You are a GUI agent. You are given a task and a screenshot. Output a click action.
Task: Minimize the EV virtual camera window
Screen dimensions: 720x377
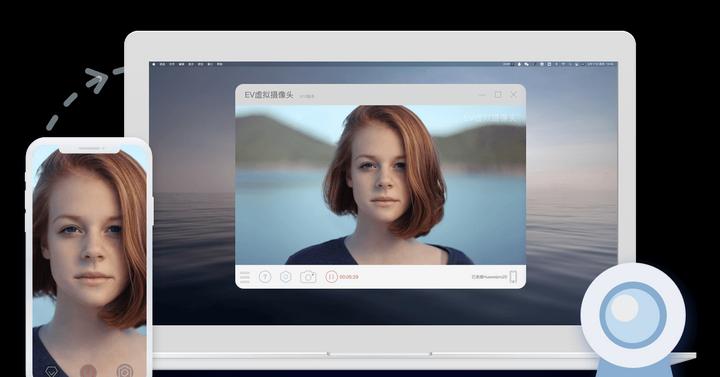(x=482, y=95)
